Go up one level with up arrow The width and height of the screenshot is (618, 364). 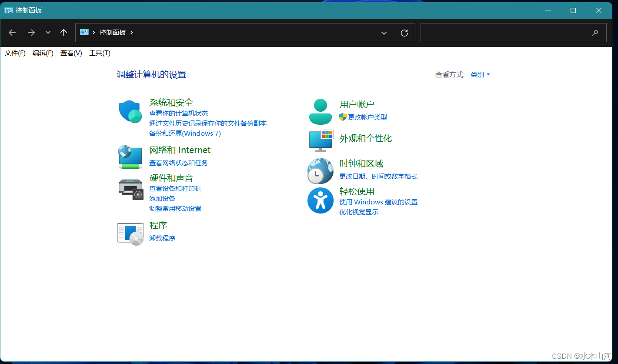pyautogui.click(x=64, y=33)
